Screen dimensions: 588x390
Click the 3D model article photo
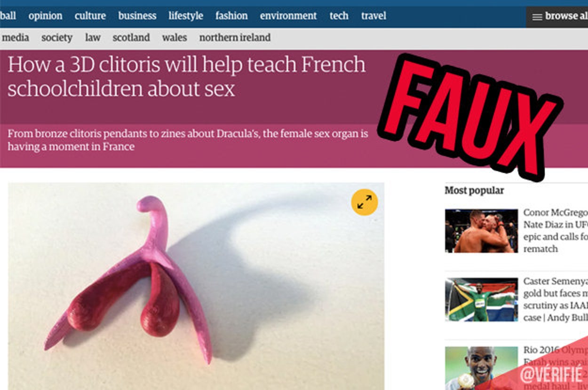pyautogui.click(x=196, y=286)
